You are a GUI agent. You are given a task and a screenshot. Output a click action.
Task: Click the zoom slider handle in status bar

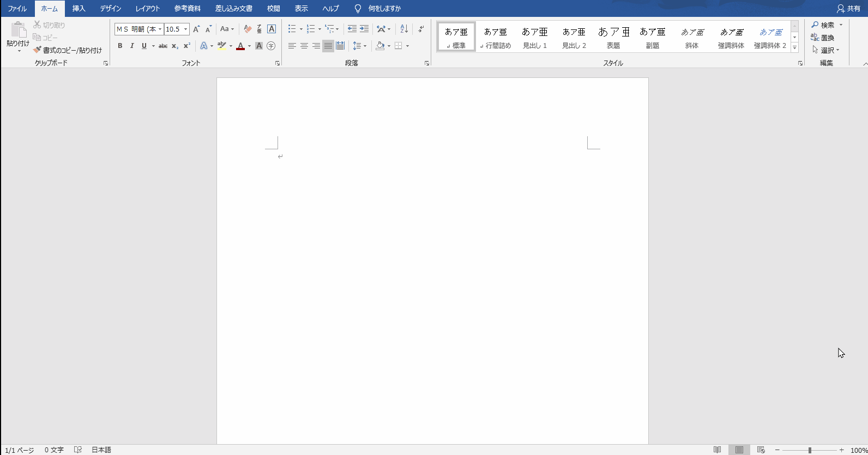click(x=810, y=450)
